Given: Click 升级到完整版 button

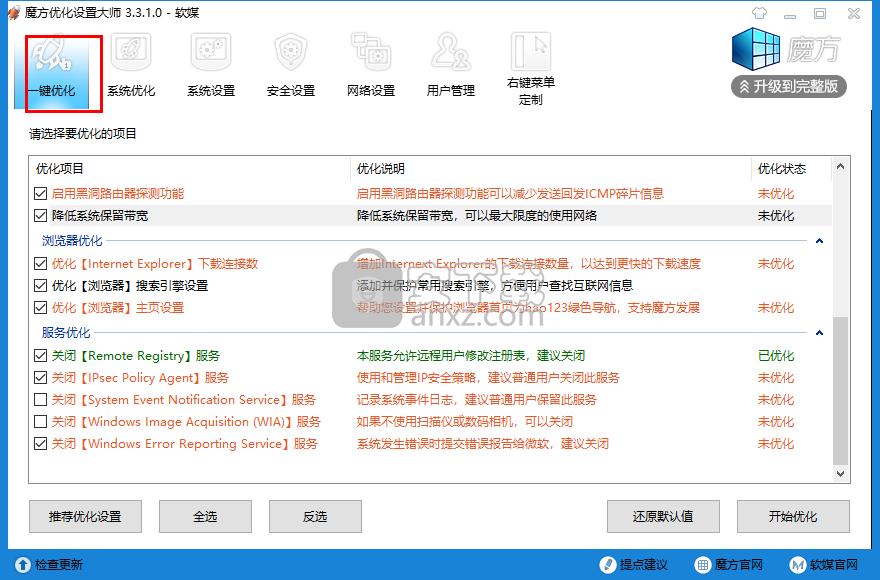Looking at the screenshot, I should point(789,86).
